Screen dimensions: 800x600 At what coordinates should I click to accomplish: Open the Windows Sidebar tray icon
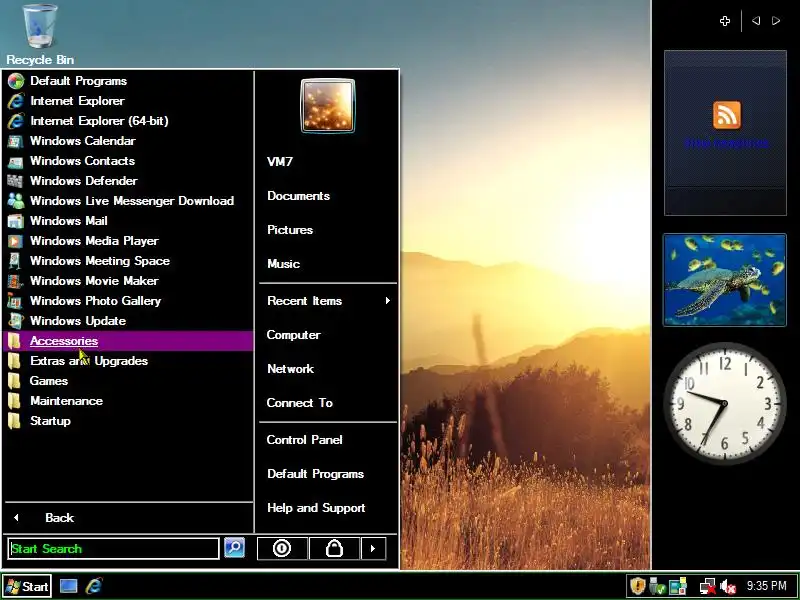click(678, 586)
